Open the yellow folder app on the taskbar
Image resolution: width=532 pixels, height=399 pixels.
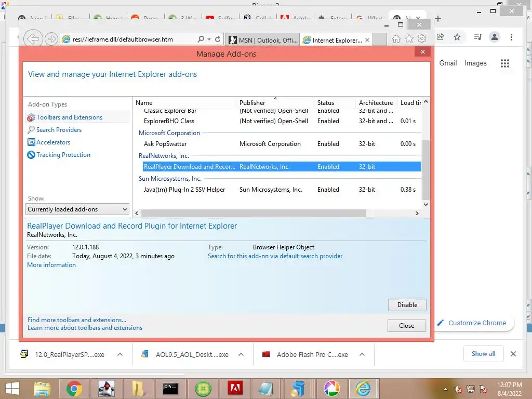[x=138, y=389]
